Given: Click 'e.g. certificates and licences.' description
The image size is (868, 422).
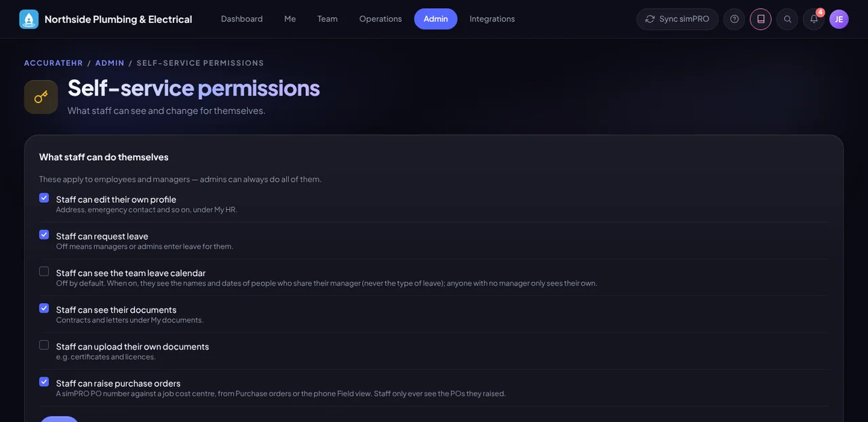Looking at the screenshot, I should pos(106,357).
